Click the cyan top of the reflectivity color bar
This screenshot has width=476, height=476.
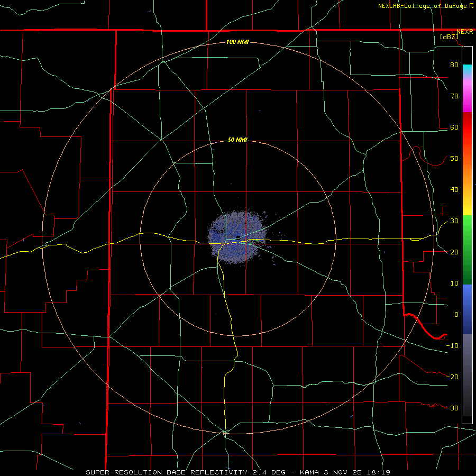coord(467,68)
